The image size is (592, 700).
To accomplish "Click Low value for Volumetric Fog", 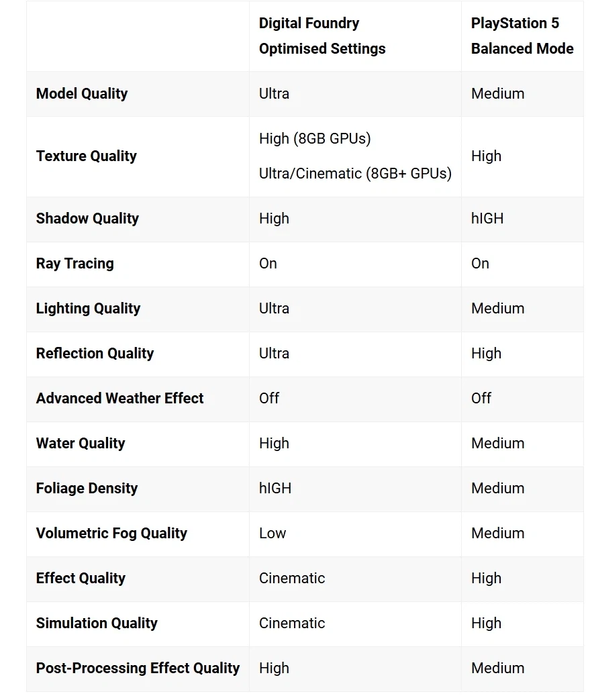I will coord(273,534).
